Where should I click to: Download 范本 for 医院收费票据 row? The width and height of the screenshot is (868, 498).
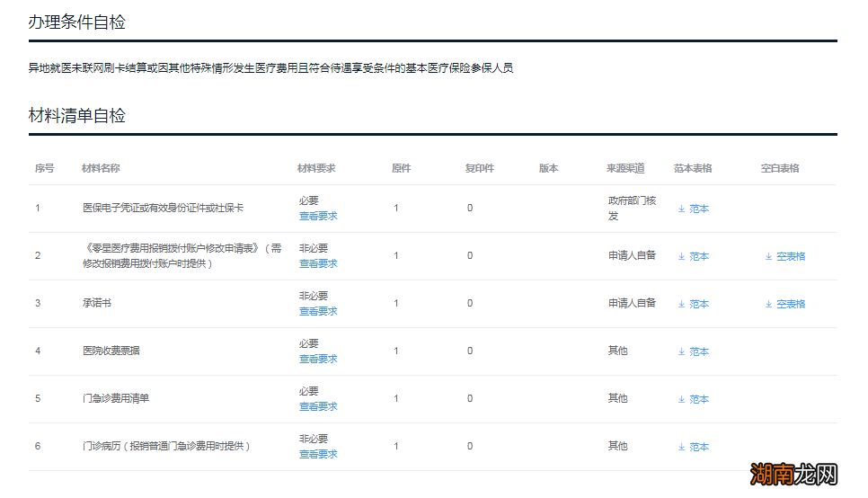(693, 351)
